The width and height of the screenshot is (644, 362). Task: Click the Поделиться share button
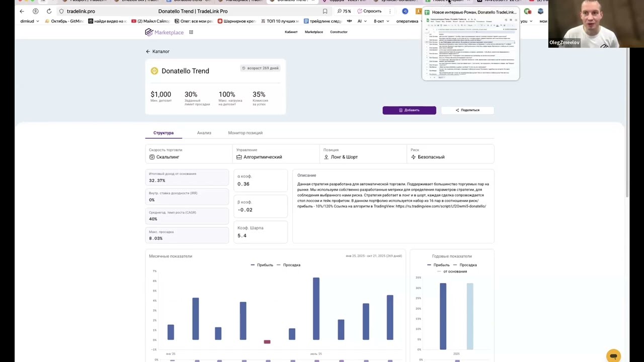(467, 110)
